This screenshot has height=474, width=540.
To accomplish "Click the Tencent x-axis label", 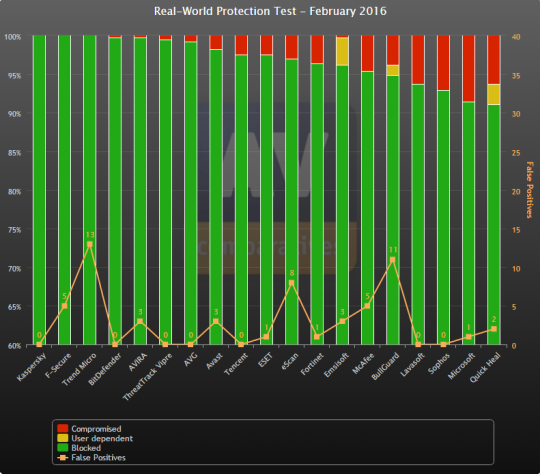I will tap(236, 364).
